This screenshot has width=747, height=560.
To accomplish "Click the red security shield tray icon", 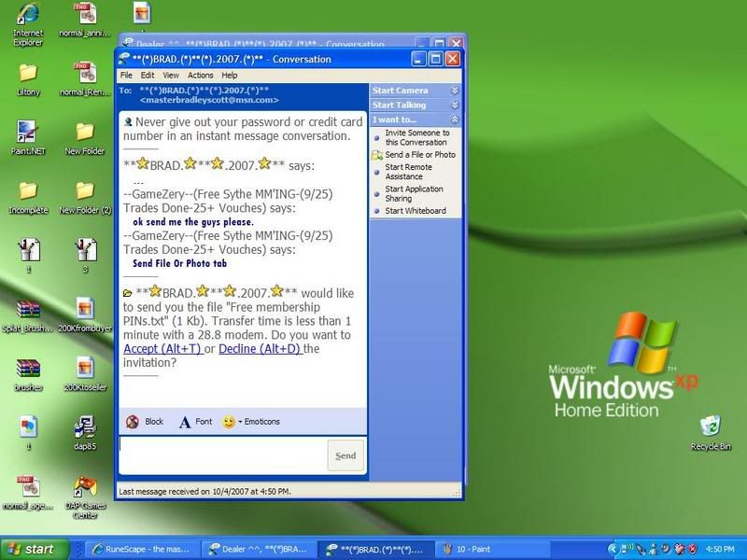I will pos(692,549).
